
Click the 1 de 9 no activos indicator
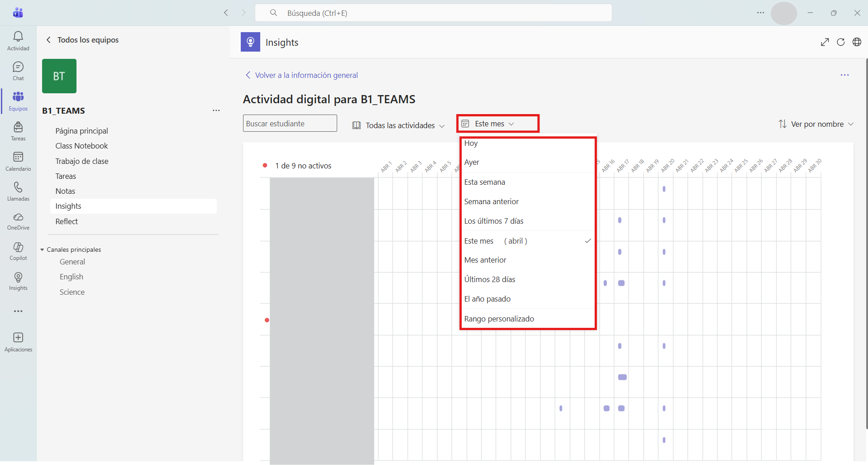click(x=297, y=166)
